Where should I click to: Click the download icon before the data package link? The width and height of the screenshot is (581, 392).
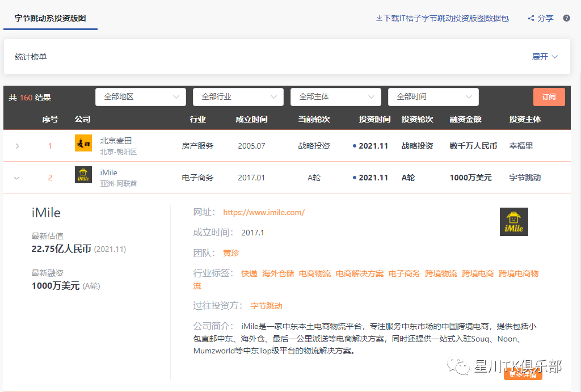point(378,18)
